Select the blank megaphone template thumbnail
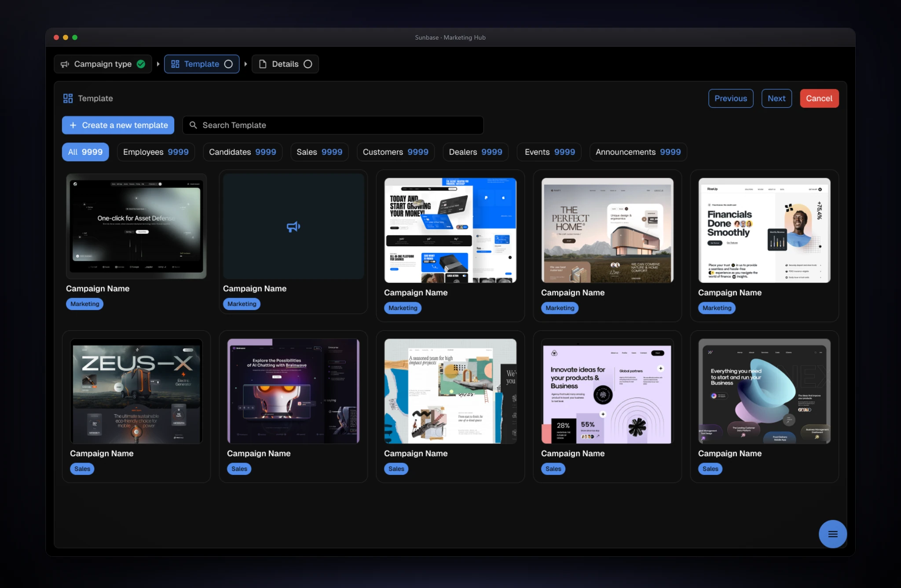This screenshot has height=588, width=901. (293, 226)
